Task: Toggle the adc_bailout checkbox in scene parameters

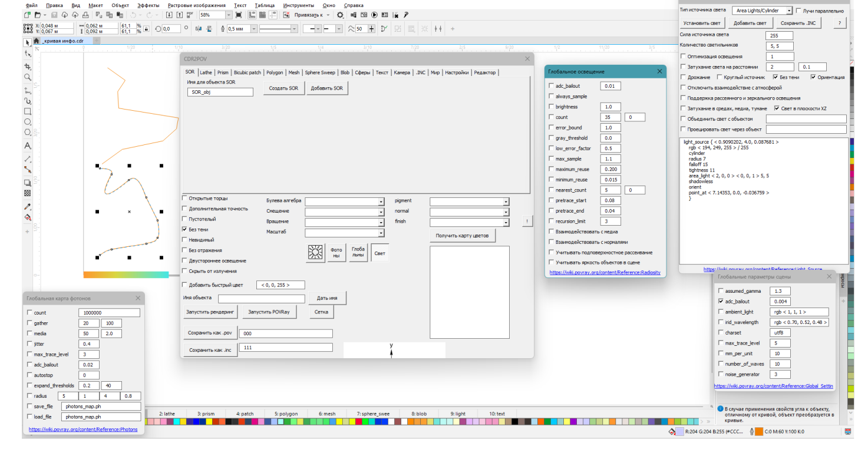Action: click(721, 302)
